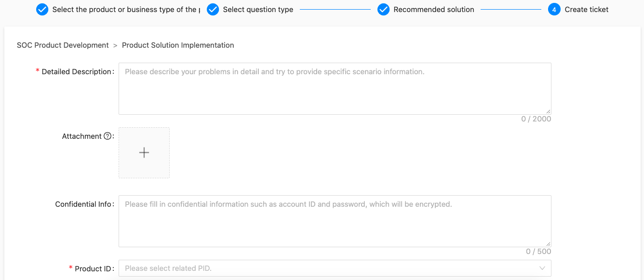
Task: Go to Recommended solution step
Action: [x=434, y=10]
